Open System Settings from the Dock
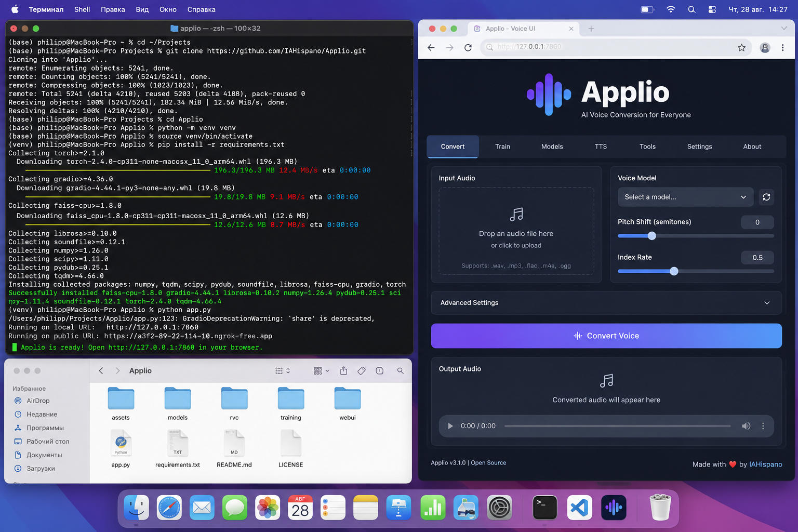The image size is (798, 532). pyautogui.click(x=500, y=508)
